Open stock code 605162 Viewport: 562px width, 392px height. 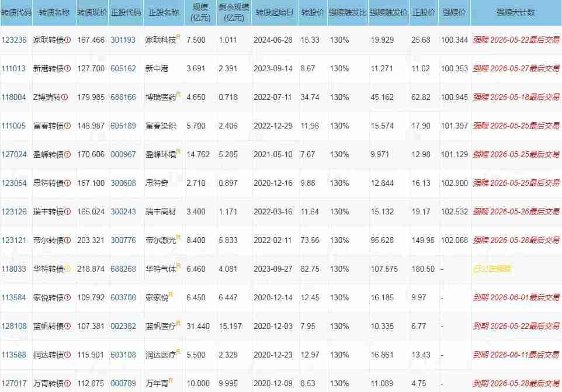123,69
